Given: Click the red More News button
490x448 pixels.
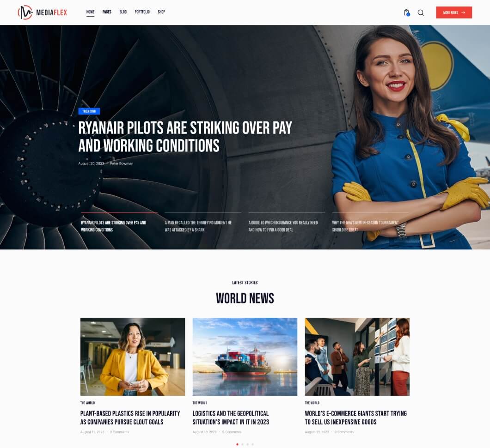Looking at the screenshot, I should coord(454,12).
